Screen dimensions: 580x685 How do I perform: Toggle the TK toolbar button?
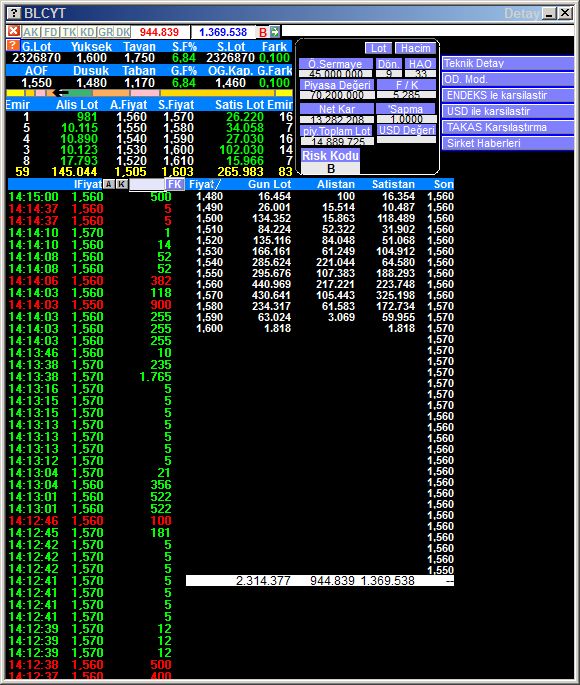[x=69, y=32]
